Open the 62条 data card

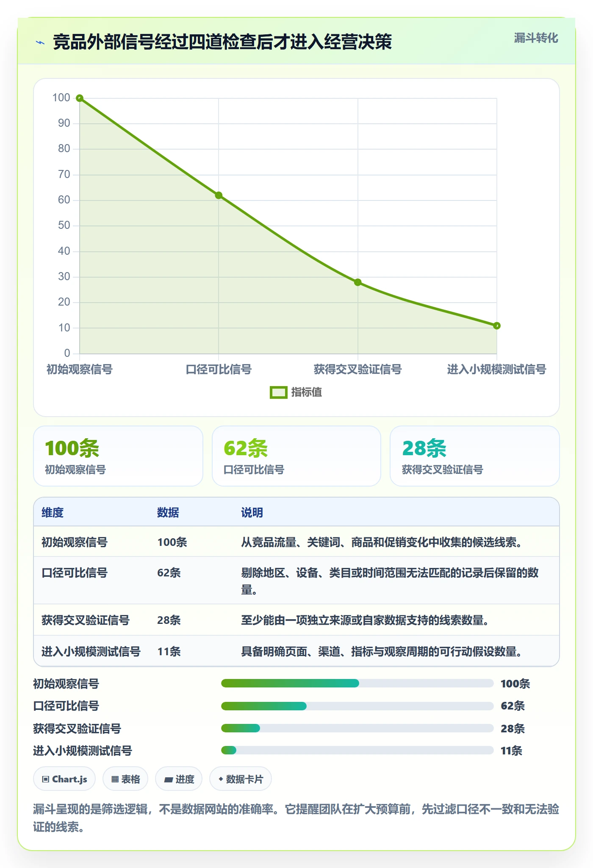[x=296, y=456]
